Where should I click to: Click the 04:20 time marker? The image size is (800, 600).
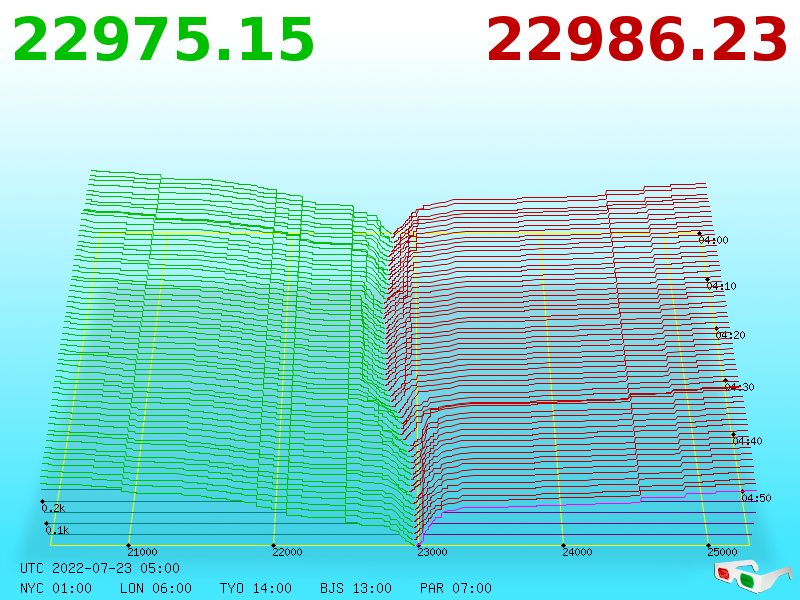click(x=730, y=335)
